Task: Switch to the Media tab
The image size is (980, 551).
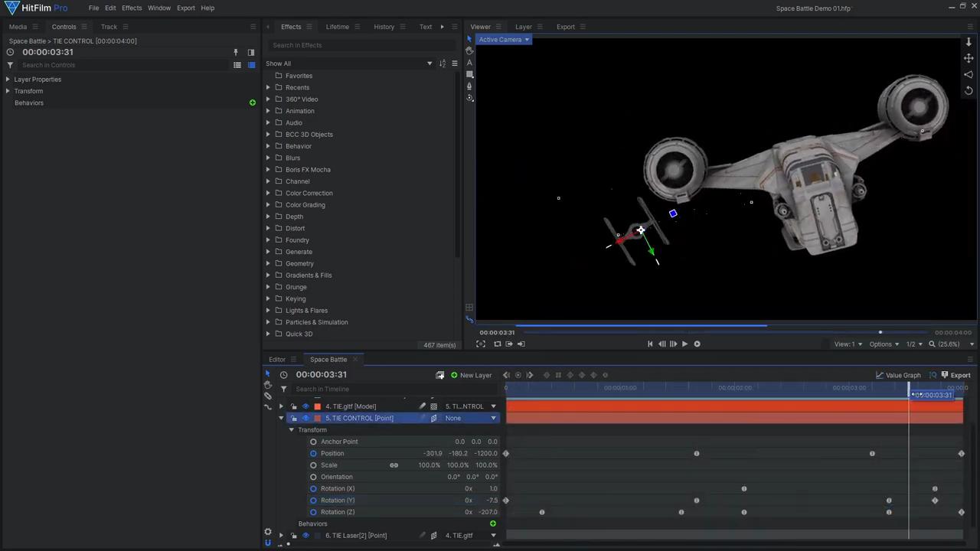Action: tap(18, 27)
